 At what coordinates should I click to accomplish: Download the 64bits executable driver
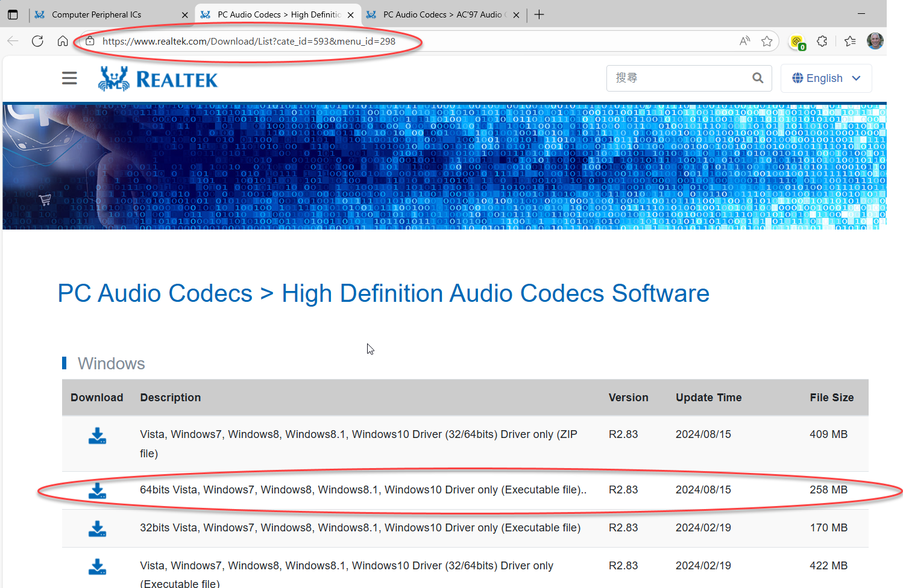pos(97,490)
